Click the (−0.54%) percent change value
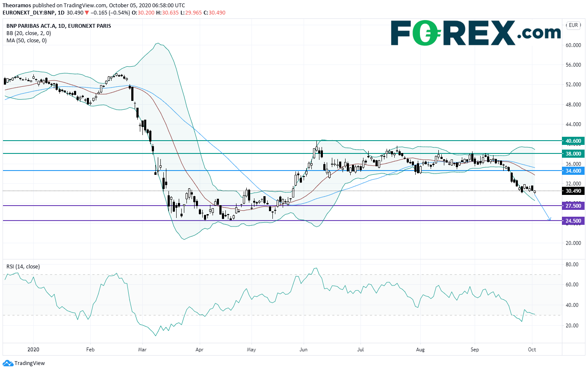588x371 pixels. pyautogui.click(x=119, y=13)
